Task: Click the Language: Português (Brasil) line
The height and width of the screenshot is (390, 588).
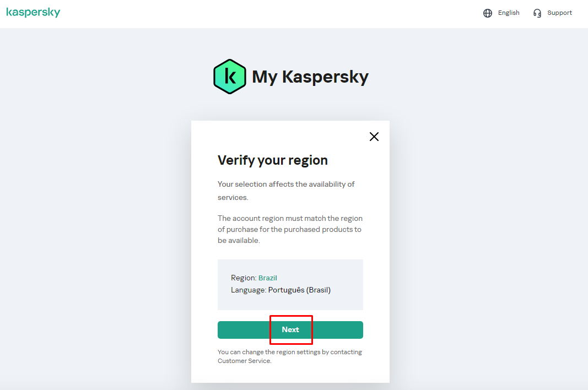Action: (280, 290)
